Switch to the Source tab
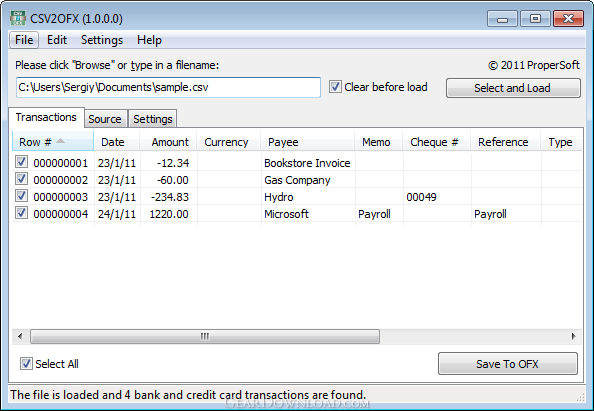The image size is (594, 411). coord(105,119)
